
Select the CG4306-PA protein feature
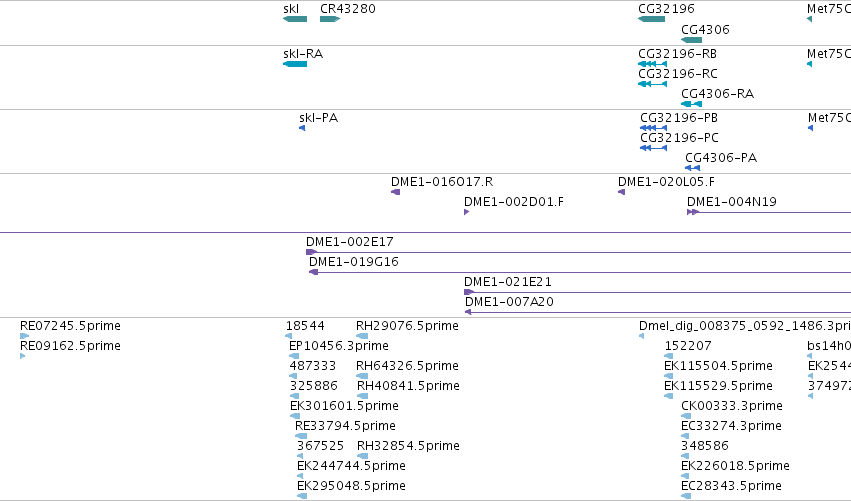[x=693, y=168]
